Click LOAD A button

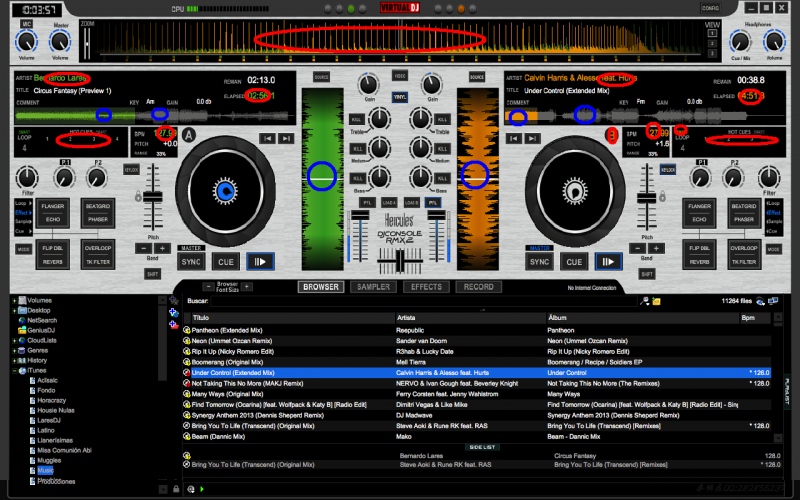[x=389, y=203]
